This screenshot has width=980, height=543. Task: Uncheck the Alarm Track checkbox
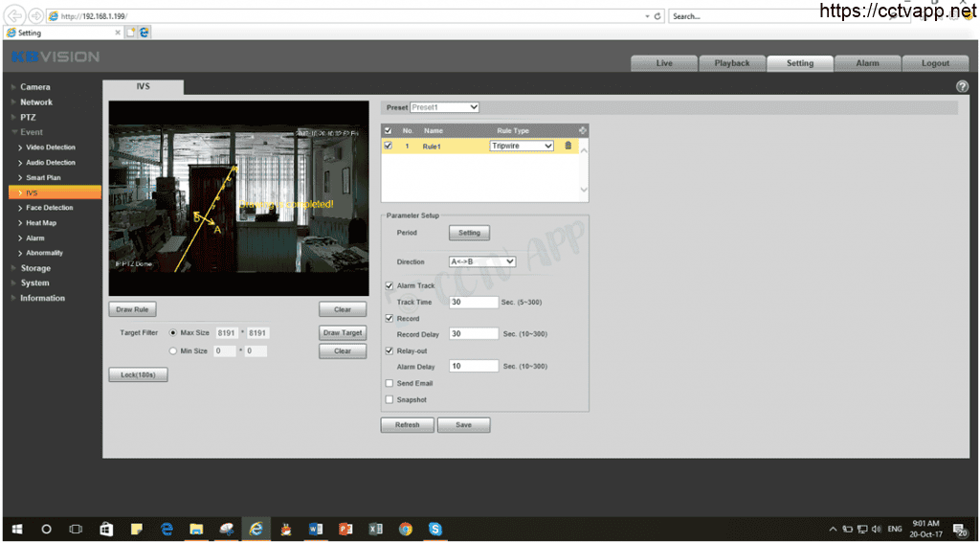389,285
